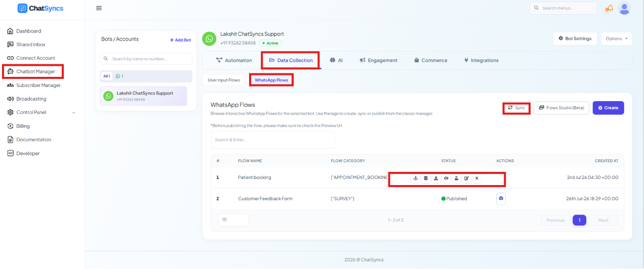
Task: Focus the Search menus field
Action: [x=563, y=8]
